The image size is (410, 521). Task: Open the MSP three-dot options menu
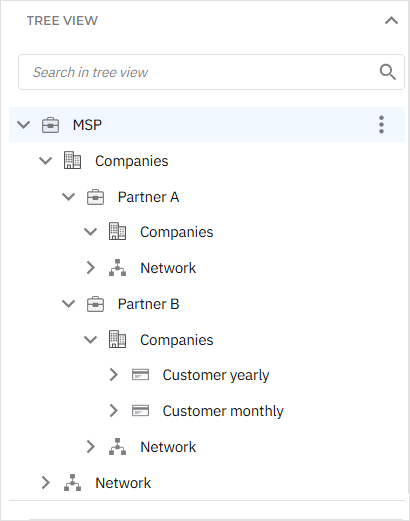[x=382, y=125]
